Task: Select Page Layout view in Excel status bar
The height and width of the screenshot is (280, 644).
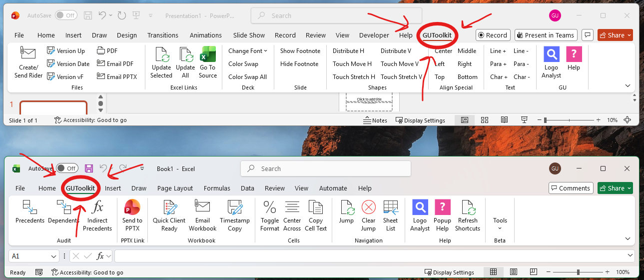Action: 514,272
